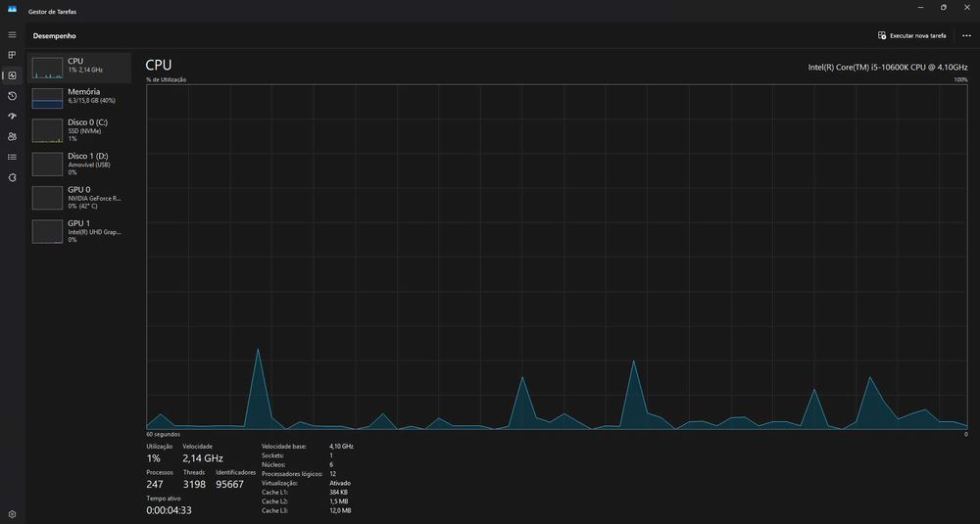Open the hamburger navigation menu

(x=12, y=35)
